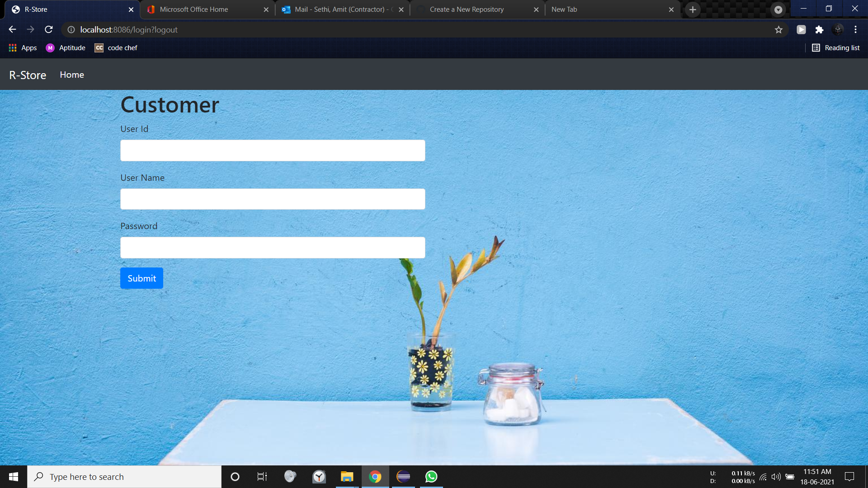Open the Reading list
The width and height of the screenshot is (868, 488).
click(836, 48)
